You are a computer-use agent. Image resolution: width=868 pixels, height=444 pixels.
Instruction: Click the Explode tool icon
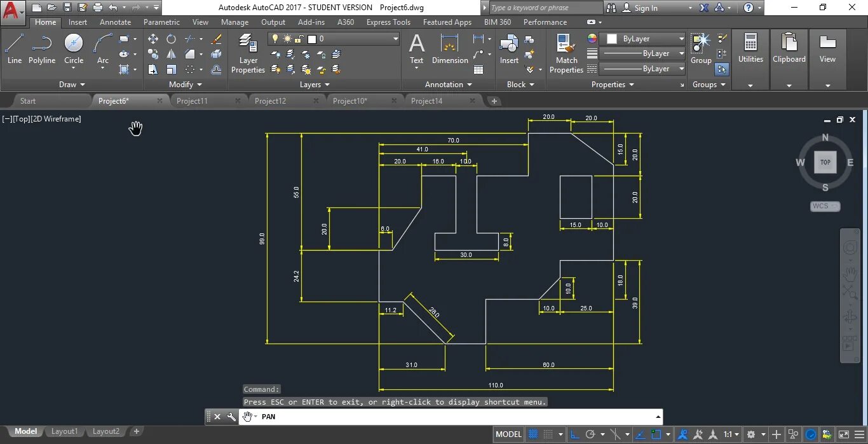pos(216,54)
